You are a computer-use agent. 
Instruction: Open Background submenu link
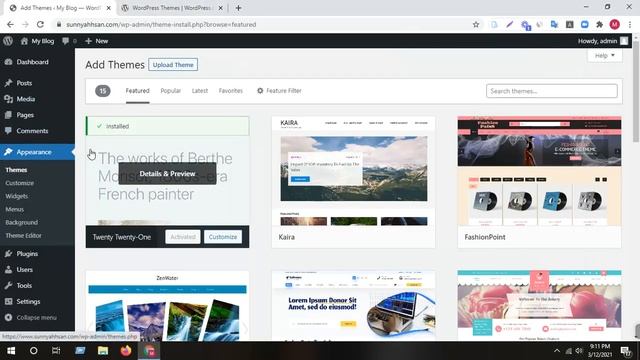pos(22,222)
